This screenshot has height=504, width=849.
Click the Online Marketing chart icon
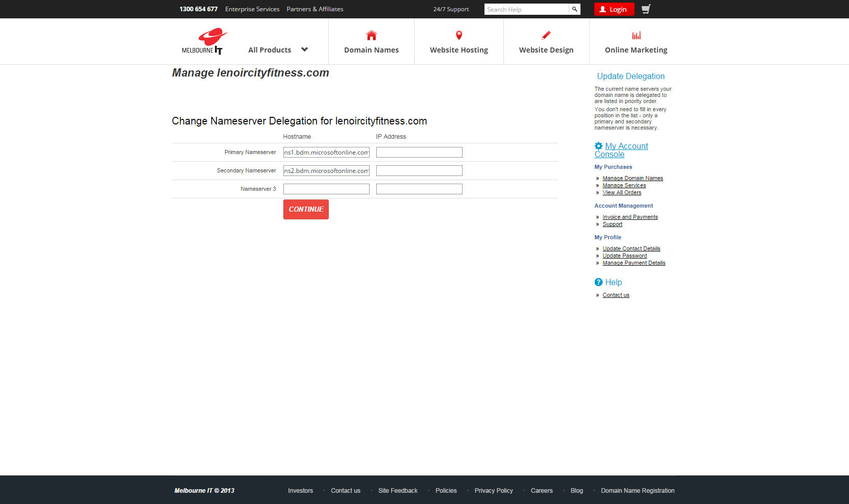(636, 35)
